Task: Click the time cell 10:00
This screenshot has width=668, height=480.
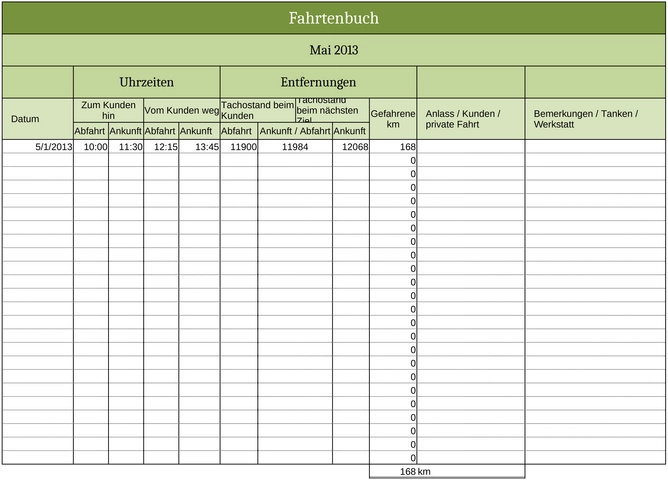Action: pos(91,147)
